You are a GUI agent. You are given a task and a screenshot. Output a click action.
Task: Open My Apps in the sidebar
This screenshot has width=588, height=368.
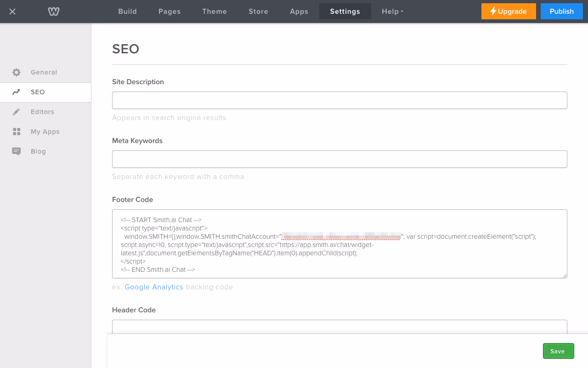pyautogui.click(x=45, y=132)
